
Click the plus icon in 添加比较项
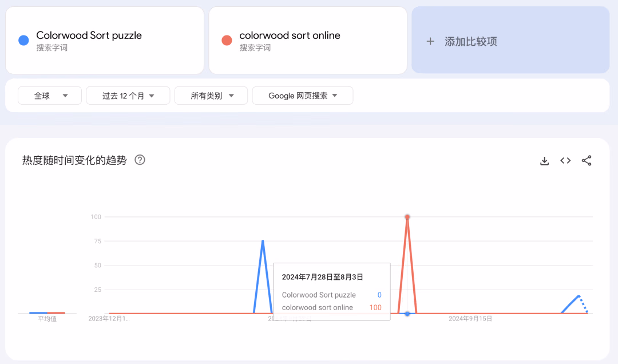(x=430, y=41)
